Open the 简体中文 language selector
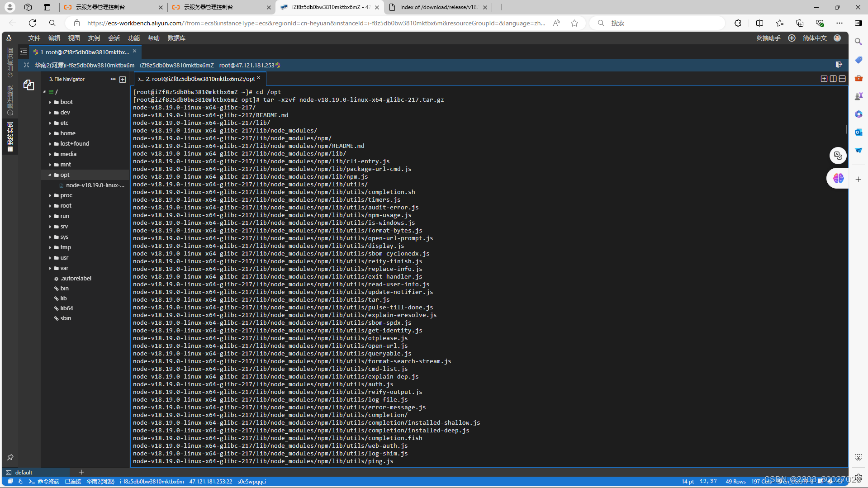The width and height of the screenshot is (868, 488). pos(814,38)
